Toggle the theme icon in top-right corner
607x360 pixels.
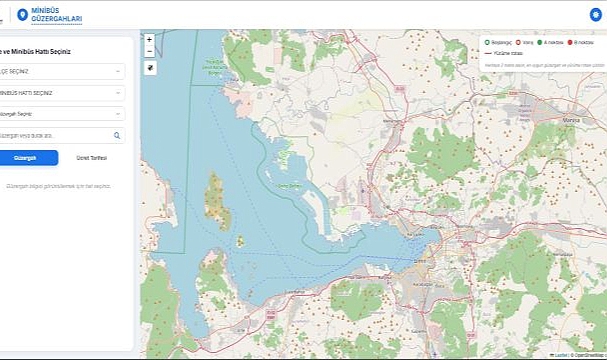595,15
